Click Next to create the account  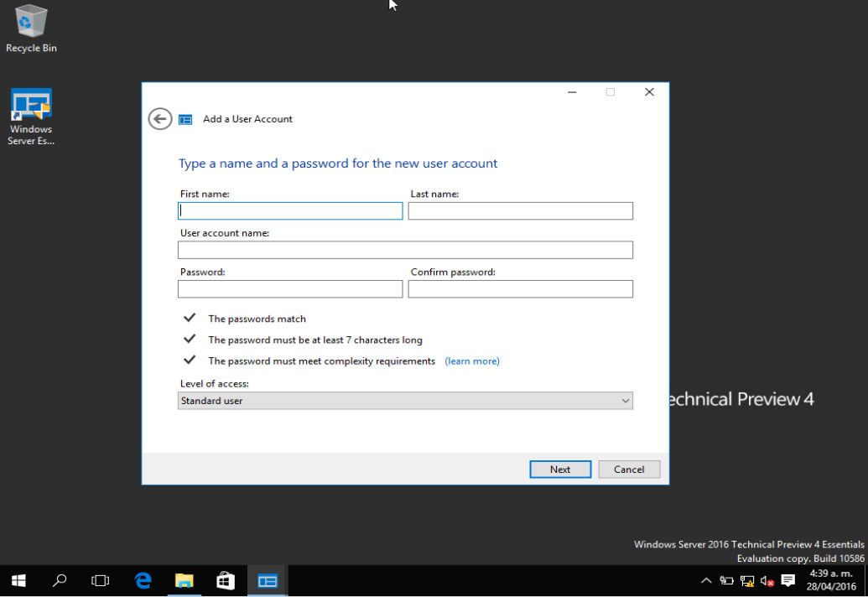(559, 469)
